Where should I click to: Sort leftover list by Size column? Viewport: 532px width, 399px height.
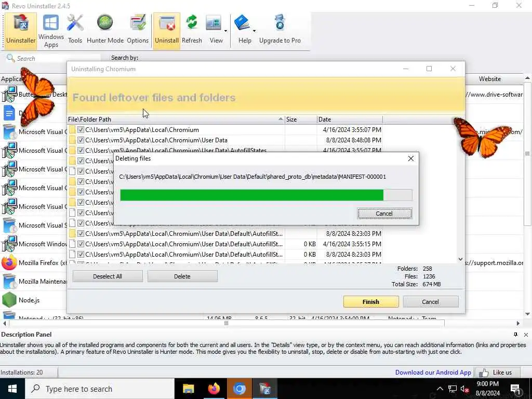tap(301, 119)
